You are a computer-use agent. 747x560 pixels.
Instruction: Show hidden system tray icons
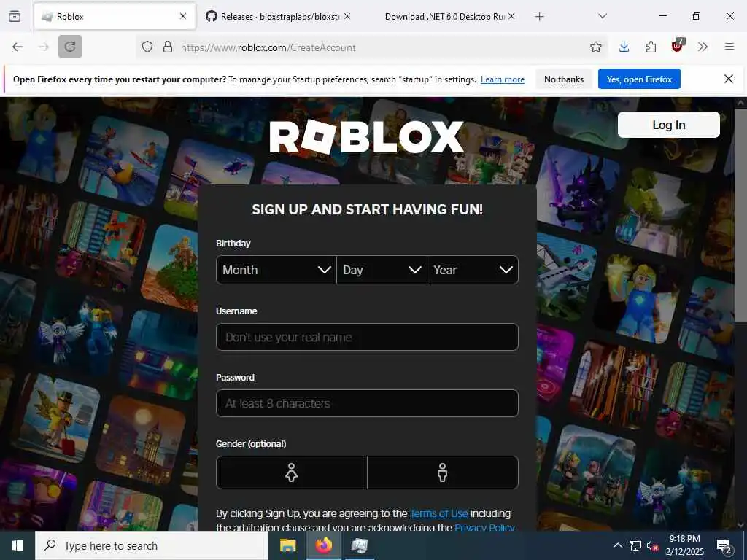617,545
